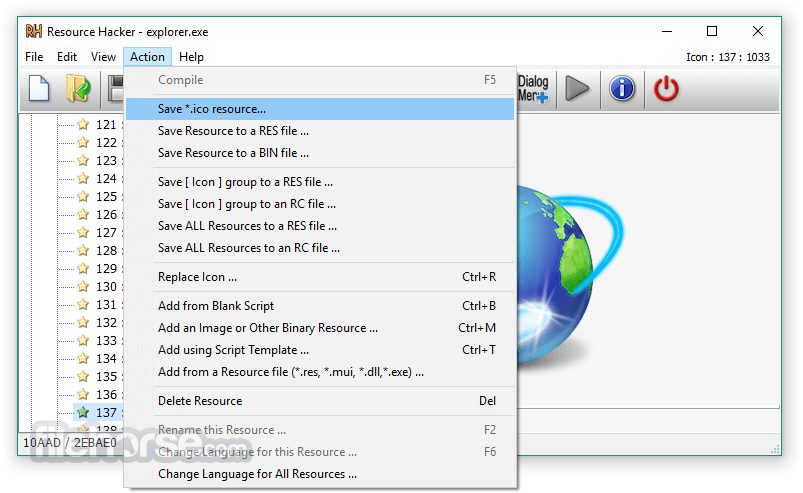Click the star icon beside resource 134

click(x=83, y=358)
